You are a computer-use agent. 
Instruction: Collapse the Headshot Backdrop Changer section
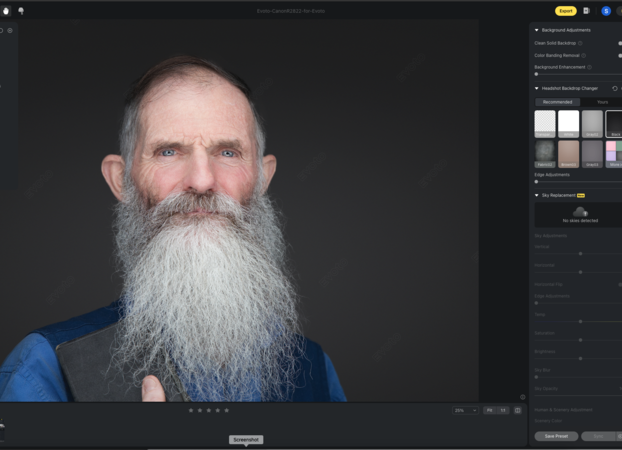click(537, 88)
